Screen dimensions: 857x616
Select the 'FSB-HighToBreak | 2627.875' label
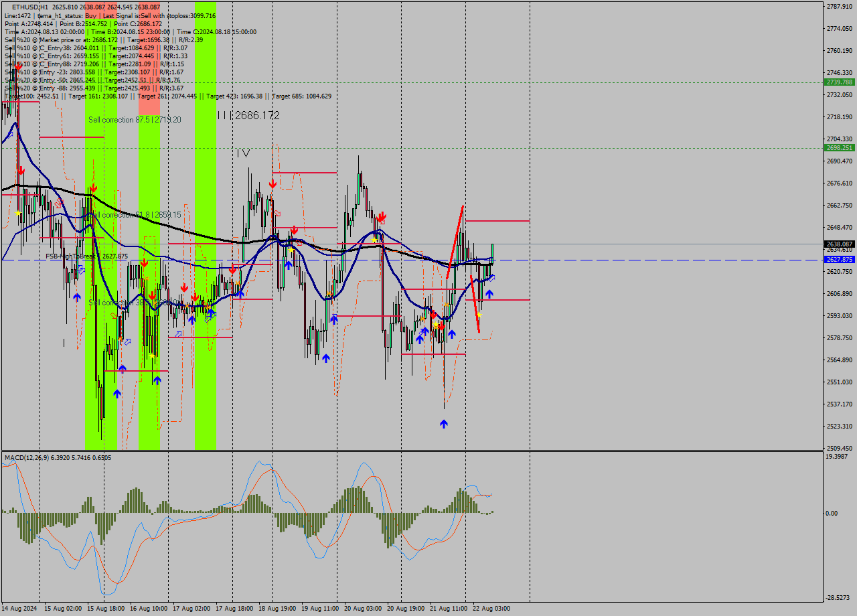(86, 256)
